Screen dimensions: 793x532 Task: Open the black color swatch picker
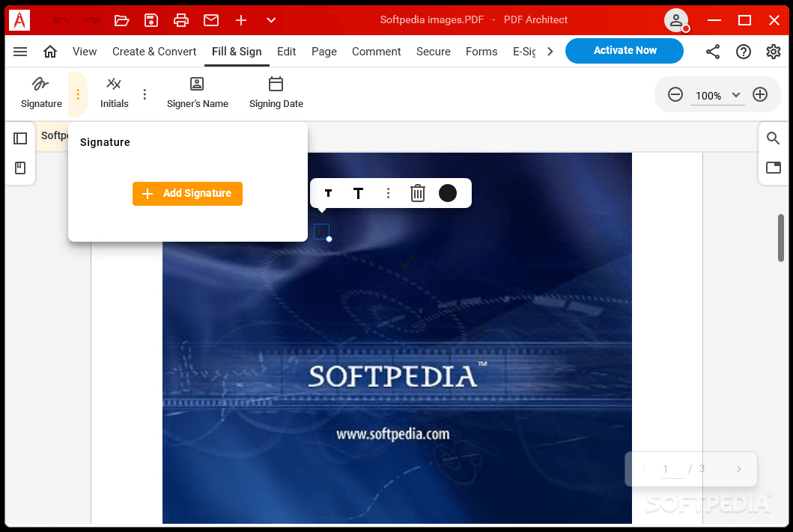[x=448, y=193]
